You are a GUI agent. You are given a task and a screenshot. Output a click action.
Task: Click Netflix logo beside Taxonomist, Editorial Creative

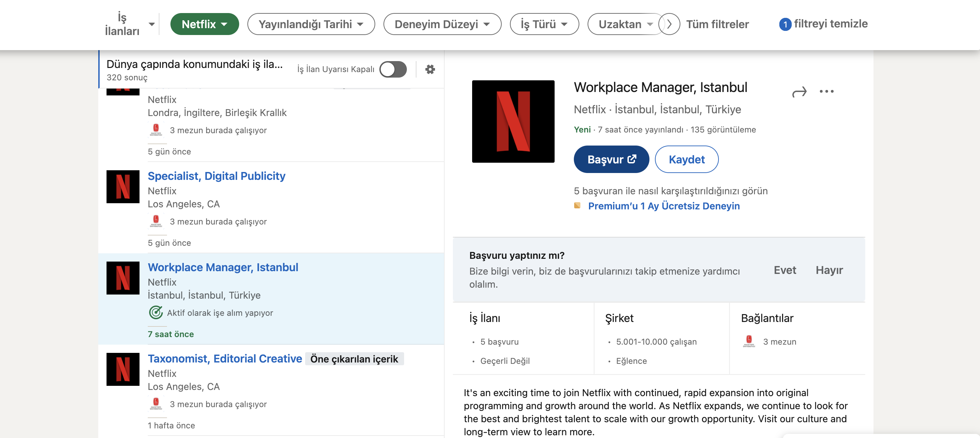click(123, 369)
